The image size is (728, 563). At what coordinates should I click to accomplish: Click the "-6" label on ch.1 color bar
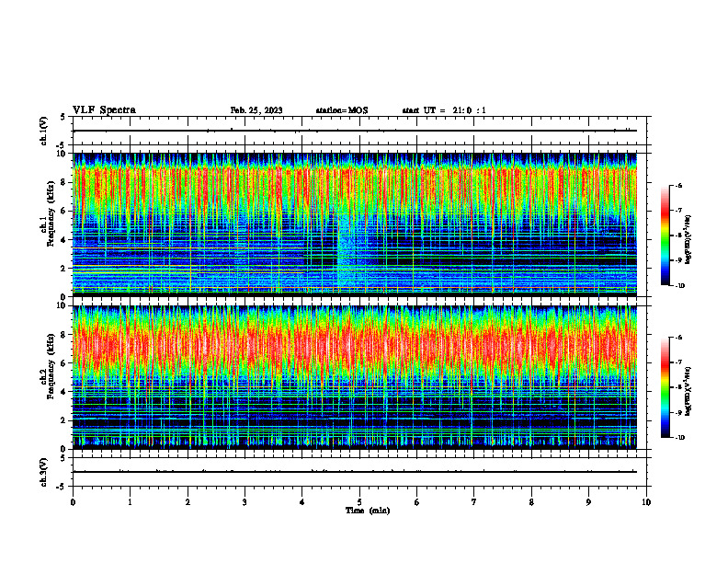(x=678, y=186)
